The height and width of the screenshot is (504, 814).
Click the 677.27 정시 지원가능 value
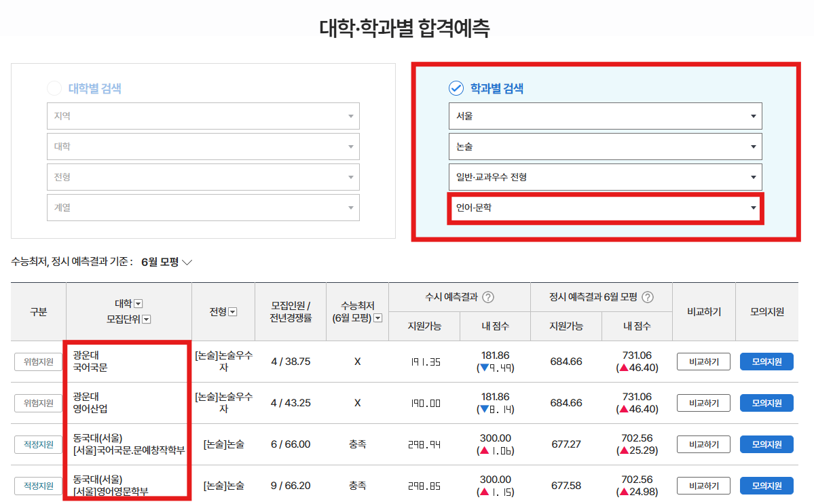pos(566,444)
